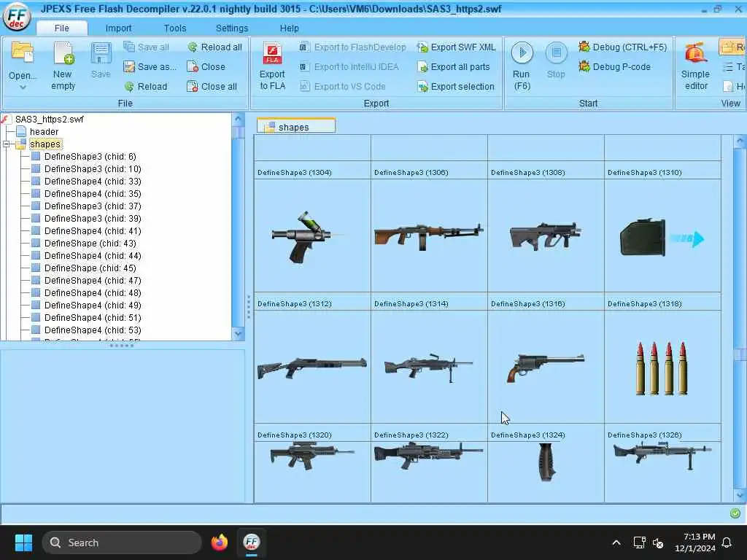Select the header tree node
Image resolution: width=747 pixels, height=560 pixels.
(x=44, y=131)
